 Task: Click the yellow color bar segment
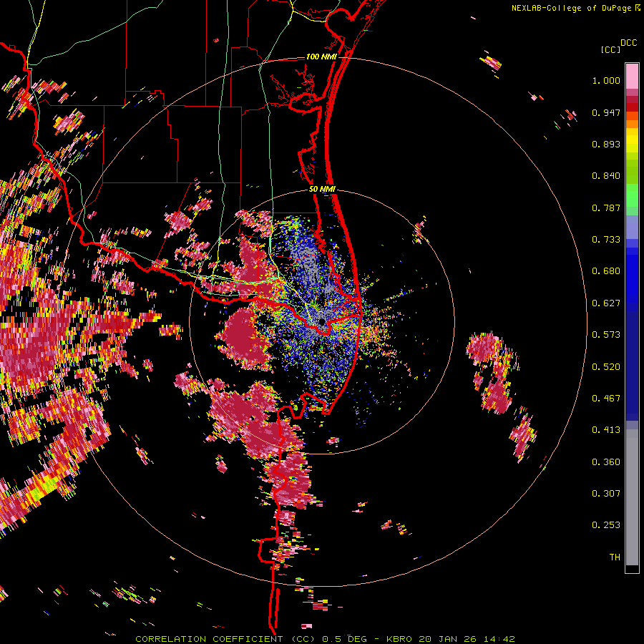coord(632,141)
